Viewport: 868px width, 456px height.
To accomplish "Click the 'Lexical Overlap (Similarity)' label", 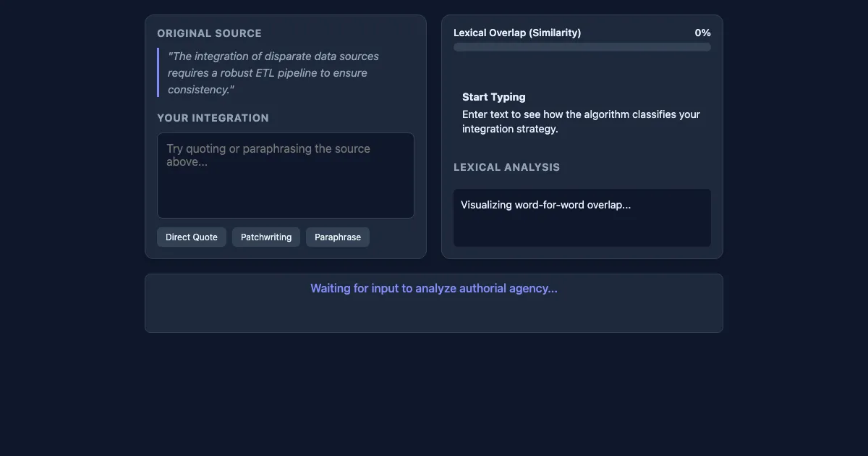I will [517, 33].
